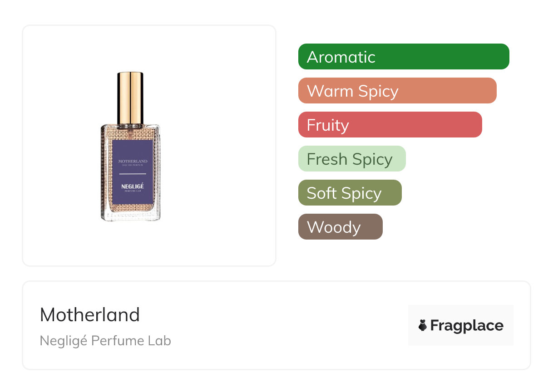
Task: Click EAU DE PARFUM text on the bottle
Action: (x=133, y=166)
